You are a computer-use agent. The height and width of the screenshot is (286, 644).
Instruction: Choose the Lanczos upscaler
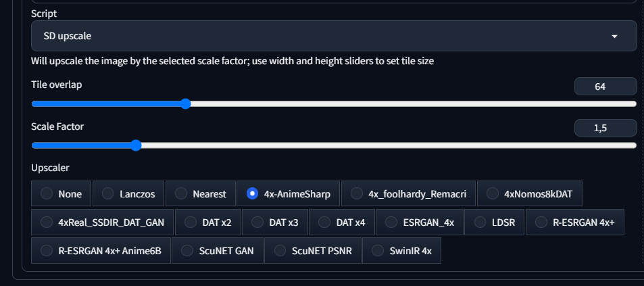coord(128,193)
